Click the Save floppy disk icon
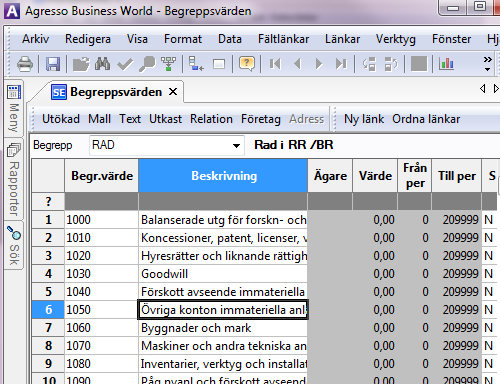Viewport: 500px width, 384px height. [x=53, y=63]
